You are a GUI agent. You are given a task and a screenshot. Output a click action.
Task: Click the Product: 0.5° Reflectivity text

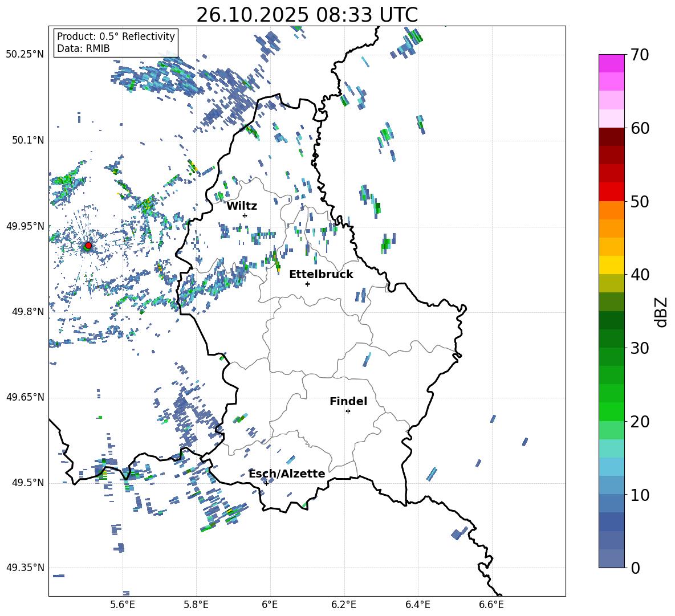[116, 36]
